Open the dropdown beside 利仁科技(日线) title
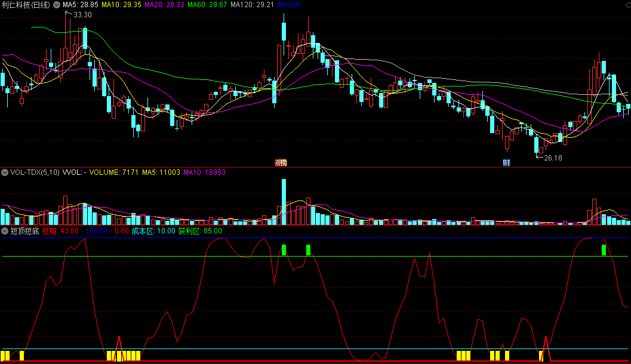 coord(57,5)
